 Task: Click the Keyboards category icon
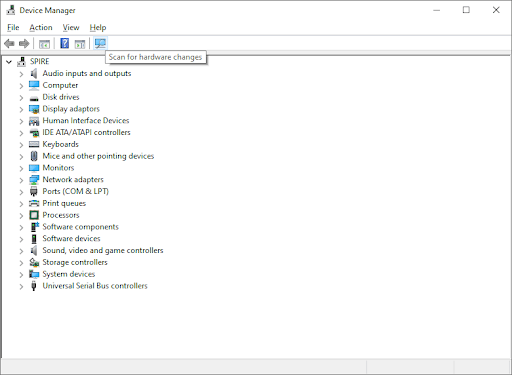pos(34,144)
